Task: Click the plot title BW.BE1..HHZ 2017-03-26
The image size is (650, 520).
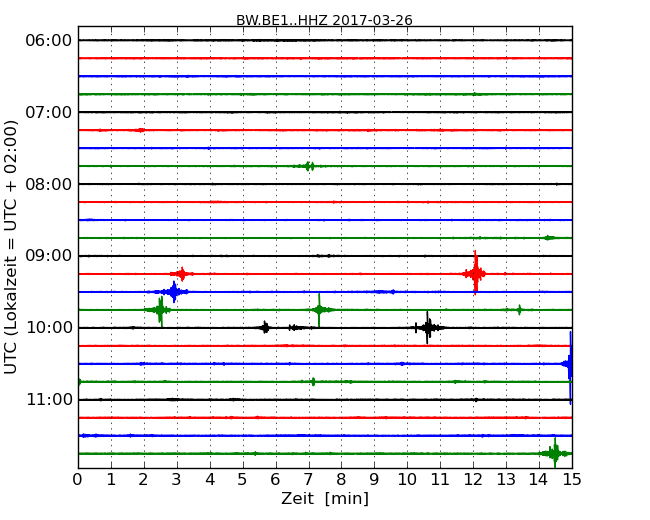Action: pos(324,20)
